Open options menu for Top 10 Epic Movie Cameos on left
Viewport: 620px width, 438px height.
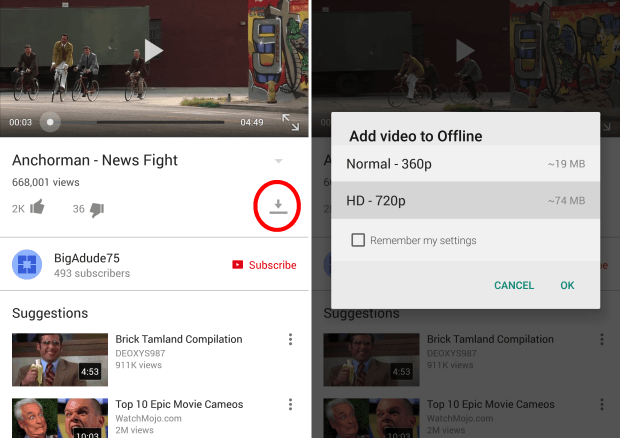290,404
